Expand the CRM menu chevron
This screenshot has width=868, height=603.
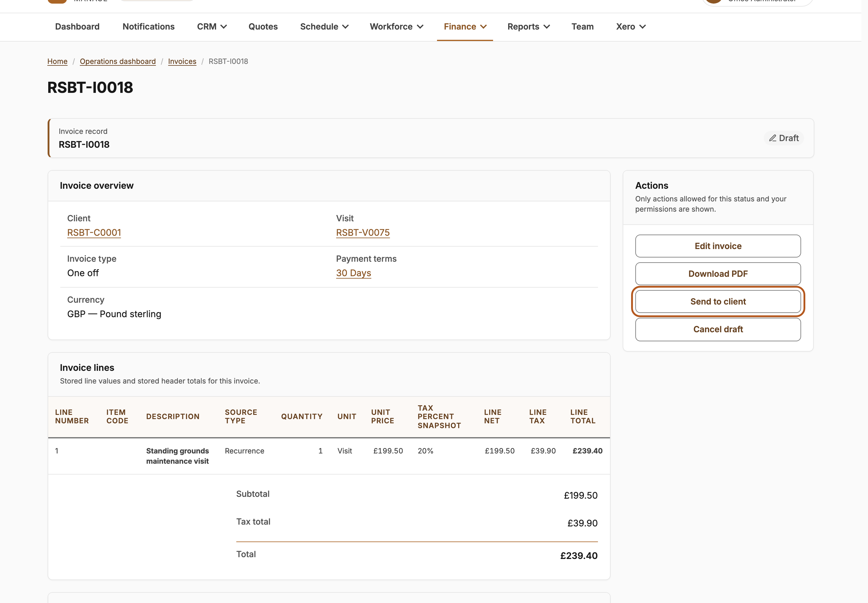tap(224, 27)
